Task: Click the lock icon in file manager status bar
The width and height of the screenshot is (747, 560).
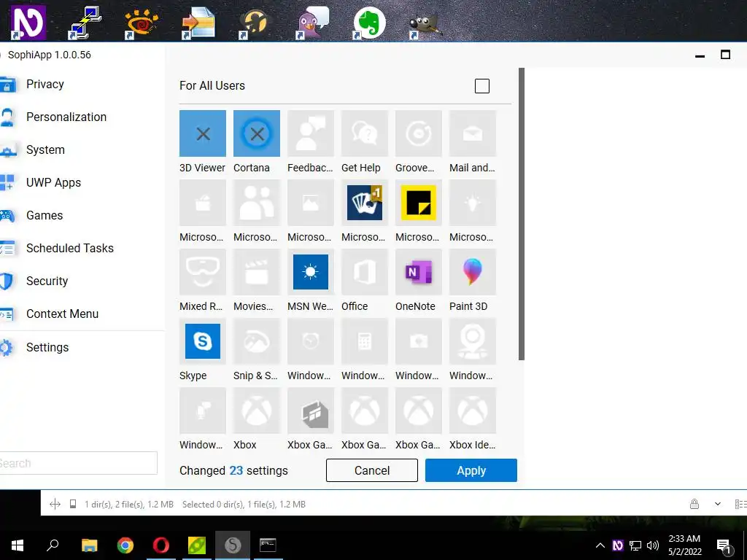Action: tap(694, 504)
